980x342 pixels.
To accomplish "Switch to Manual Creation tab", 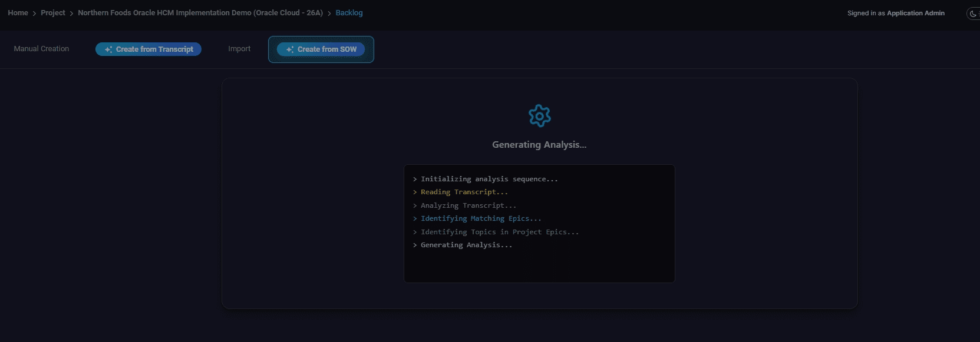I will [x=41, y=49].
